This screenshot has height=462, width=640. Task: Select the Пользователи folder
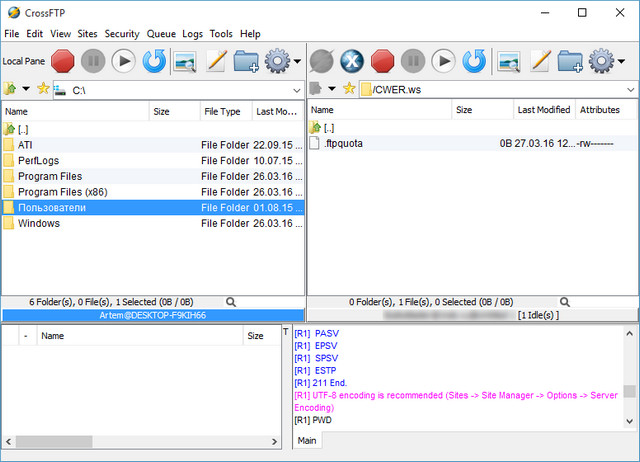153,208
